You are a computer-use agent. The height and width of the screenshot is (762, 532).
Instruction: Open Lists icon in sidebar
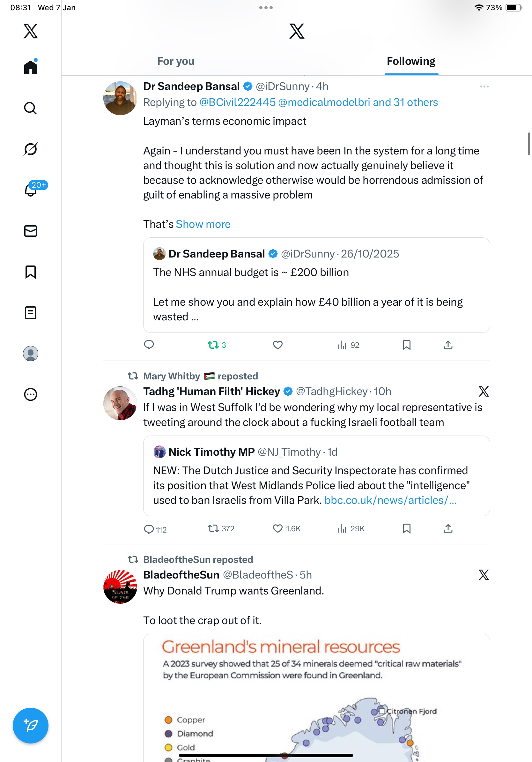31,313
